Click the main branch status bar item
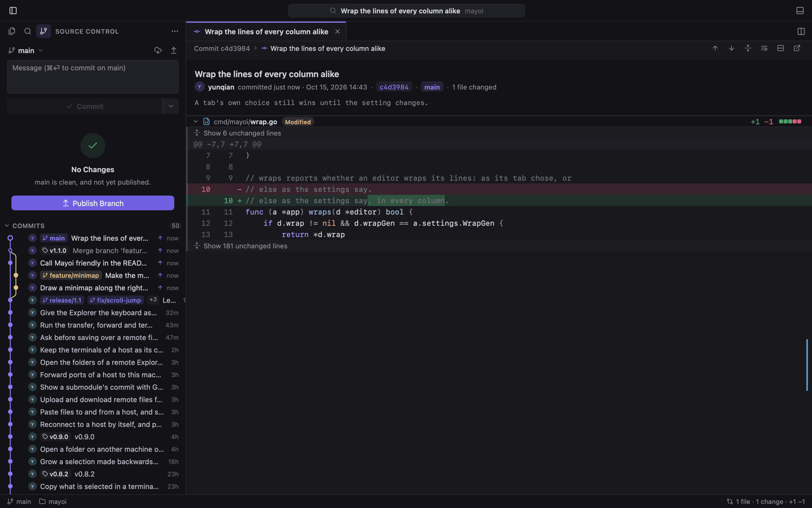The height and width of the screenshot is (508, 812). (19, 501)
